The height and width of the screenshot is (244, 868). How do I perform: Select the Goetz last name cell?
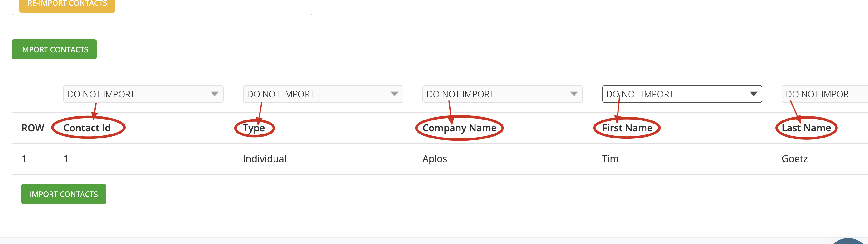[x=794, y=158]
